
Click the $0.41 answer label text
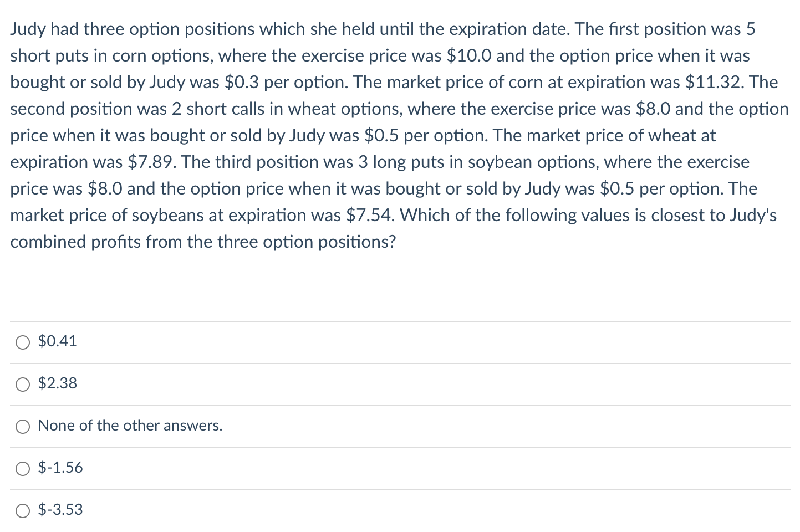click(x=58, y=341)
